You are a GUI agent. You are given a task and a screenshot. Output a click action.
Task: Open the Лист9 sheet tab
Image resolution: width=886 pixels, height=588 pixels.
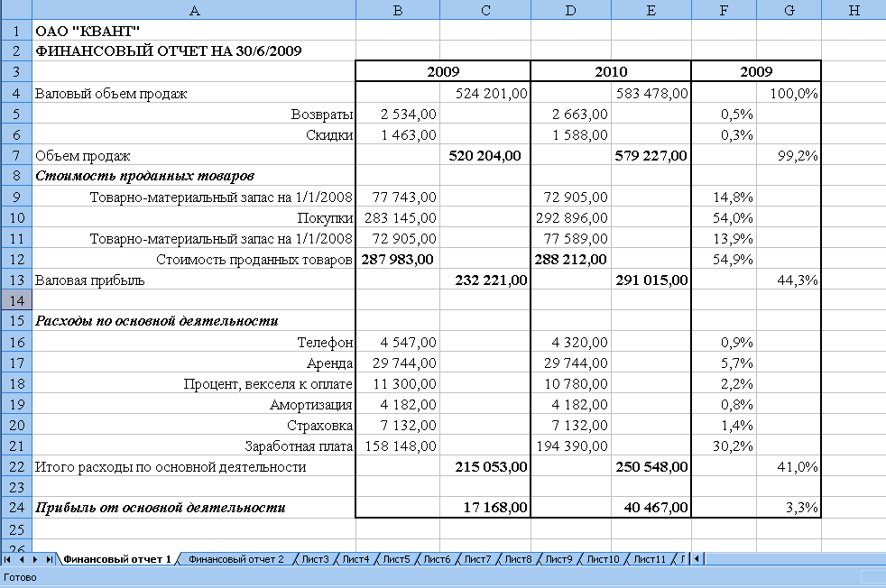tap(558, 559)
